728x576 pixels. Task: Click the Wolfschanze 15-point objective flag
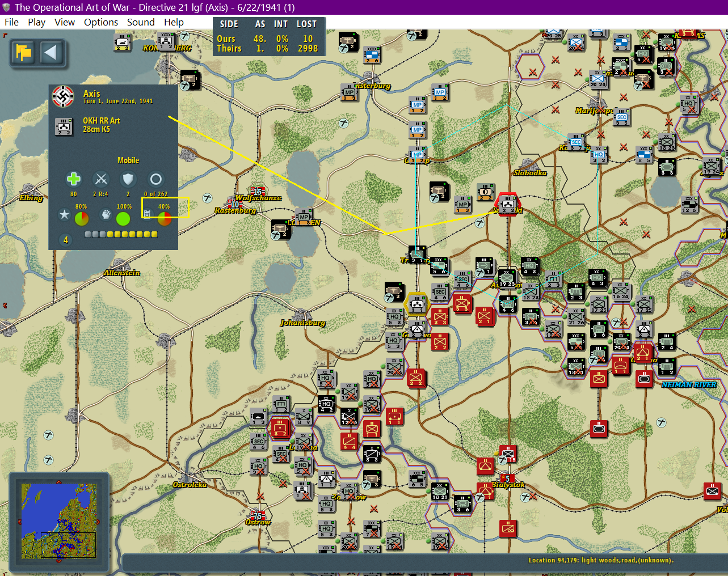258,191
